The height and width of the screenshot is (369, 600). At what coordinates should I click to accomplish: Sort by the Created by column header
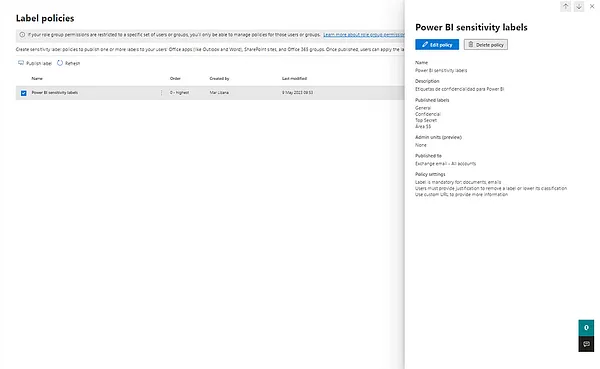coord(219,78)
